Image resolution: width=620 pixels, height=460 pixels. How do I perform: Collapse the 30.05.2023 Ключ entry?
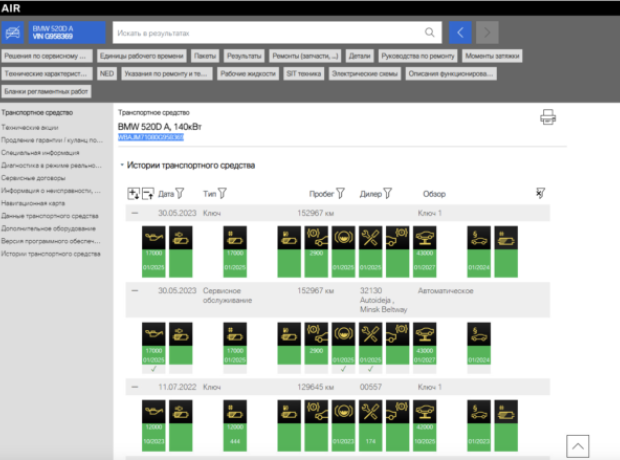coord(135,213)
